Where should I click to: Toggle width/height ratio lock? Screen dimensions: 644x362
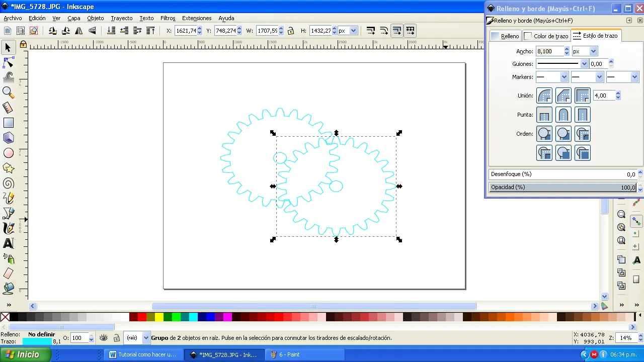pyautogui.click(x=291, y=31)
